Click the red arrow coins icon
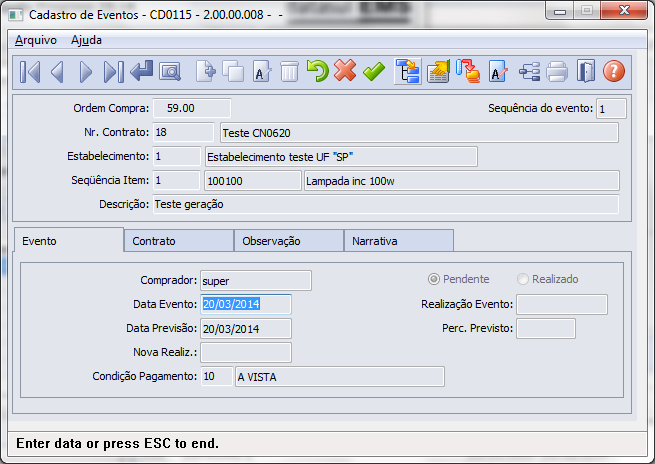This screenshot has height=464, width=655. [x=468, y=71]
